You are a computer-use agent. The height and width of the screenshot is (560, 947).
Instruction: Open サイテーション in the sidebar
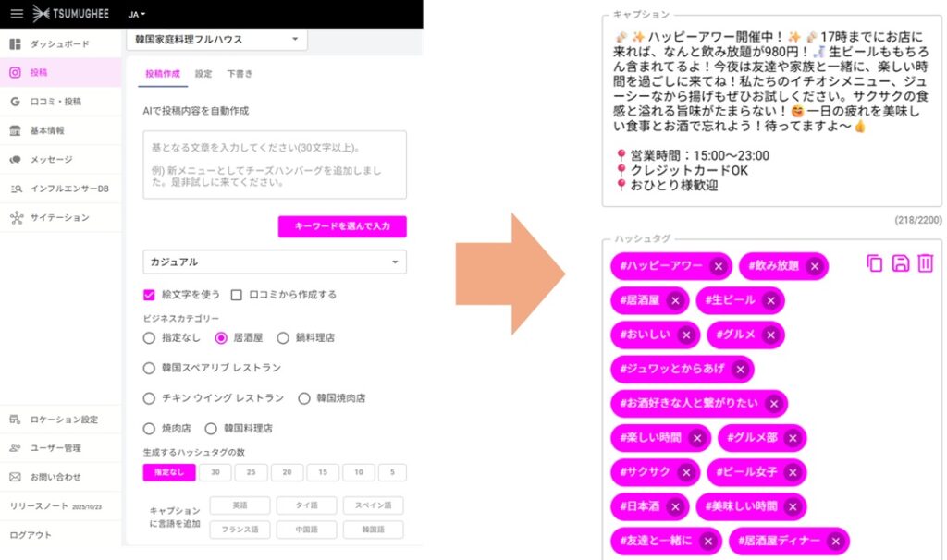(x=59, y=218)
